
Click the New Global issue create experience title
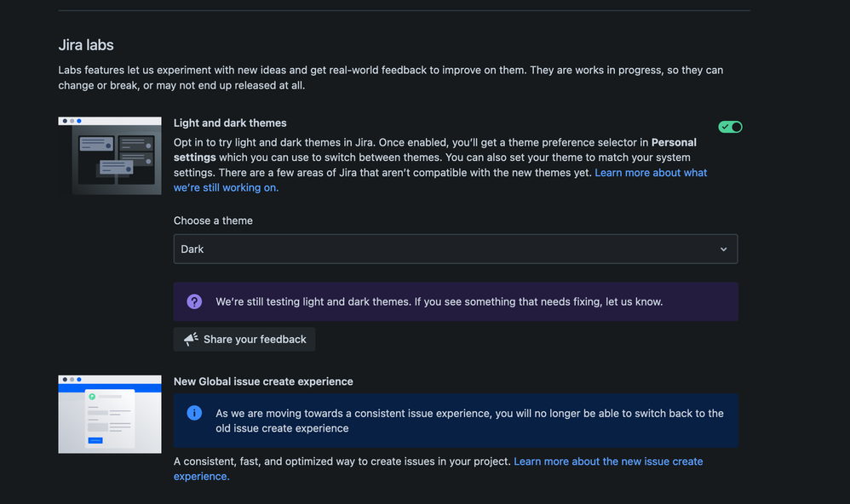263,381
